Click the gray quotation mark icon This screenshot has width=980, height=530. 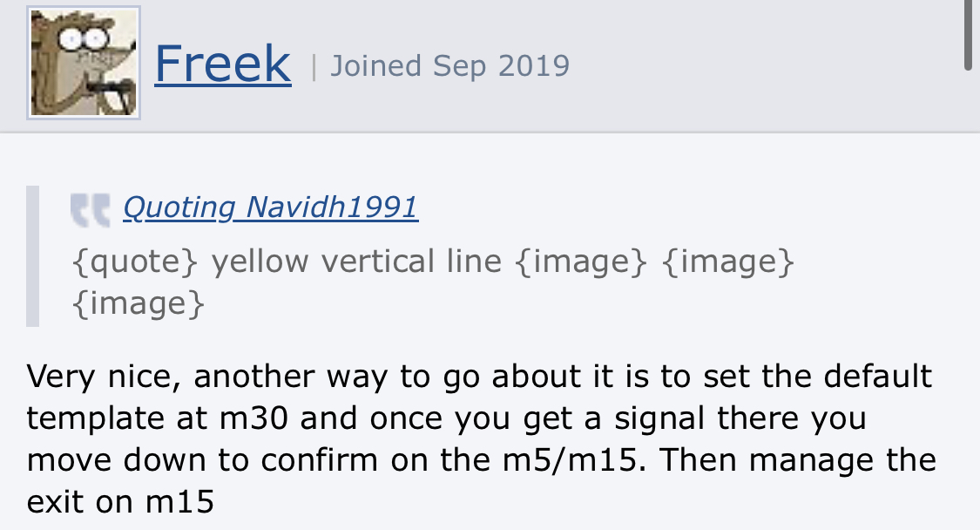point(91,209)
